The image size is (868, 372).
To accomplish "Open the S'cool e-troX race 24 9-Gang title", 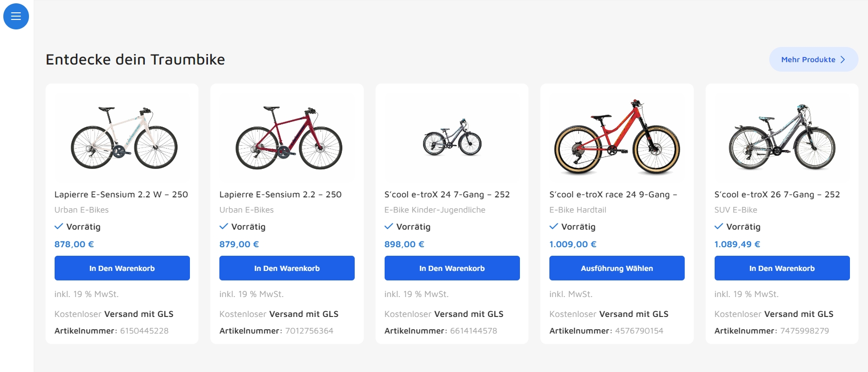I will (x=613, y=195).
